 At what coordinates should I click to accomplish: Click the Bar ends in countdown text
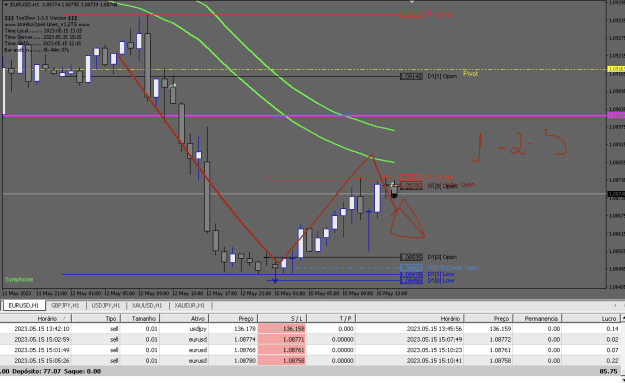pos(37,50)
